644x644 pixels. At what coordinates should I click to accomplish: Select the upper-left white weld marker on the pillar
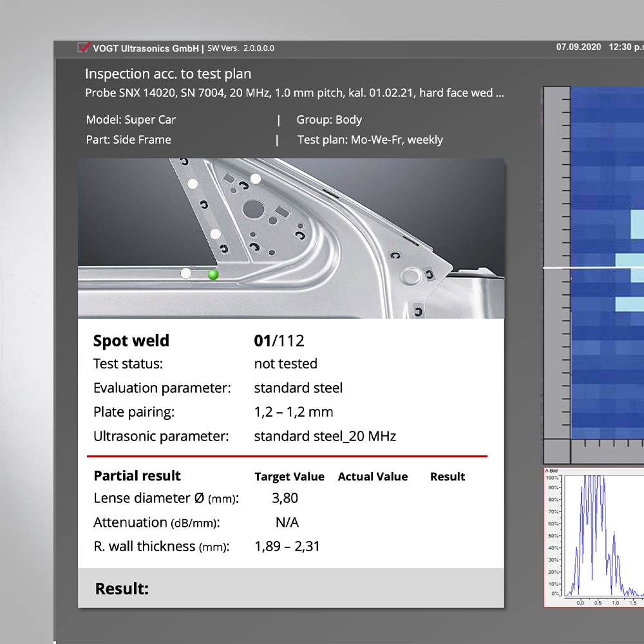click(192, 184)
